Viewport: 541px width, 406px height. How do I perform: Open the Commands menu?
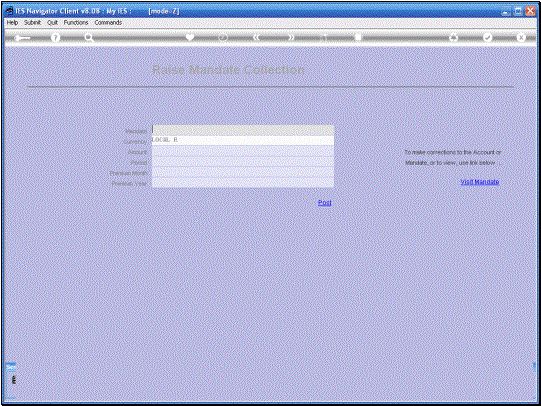(x=108, y=22)
